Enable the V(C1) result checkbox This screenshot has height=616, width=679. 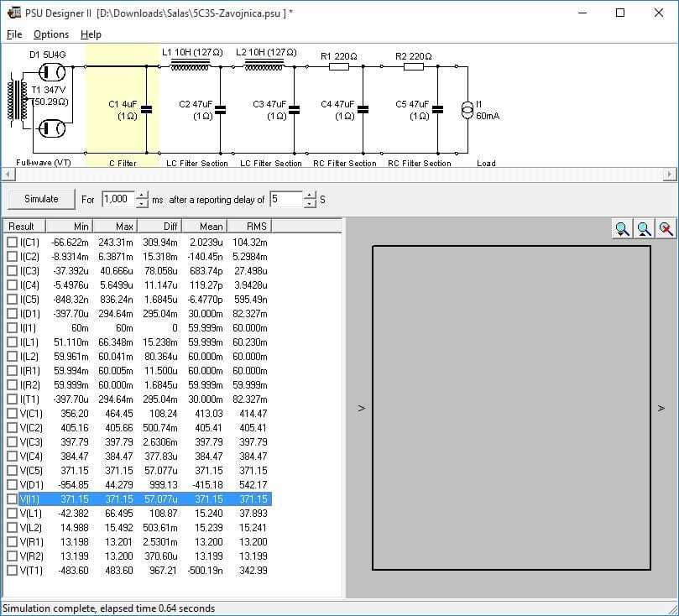click(x=12, y=414)
